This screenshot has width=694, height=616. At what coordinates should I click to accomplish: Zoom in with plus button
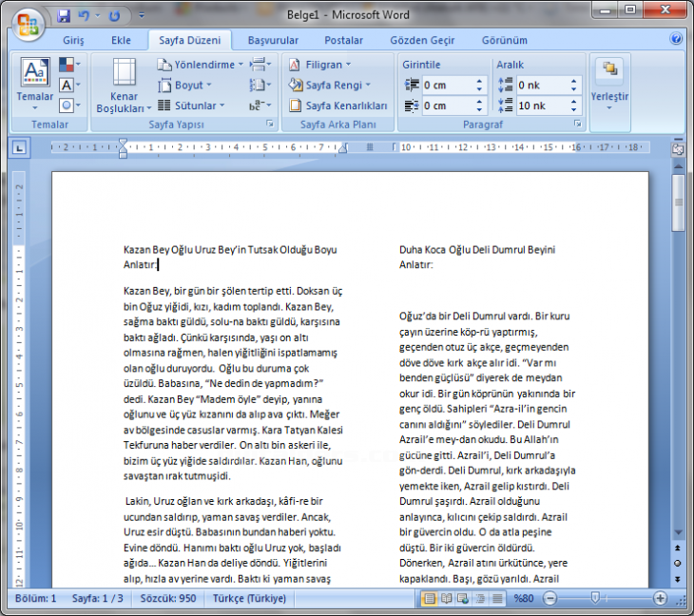click(660, 599)
